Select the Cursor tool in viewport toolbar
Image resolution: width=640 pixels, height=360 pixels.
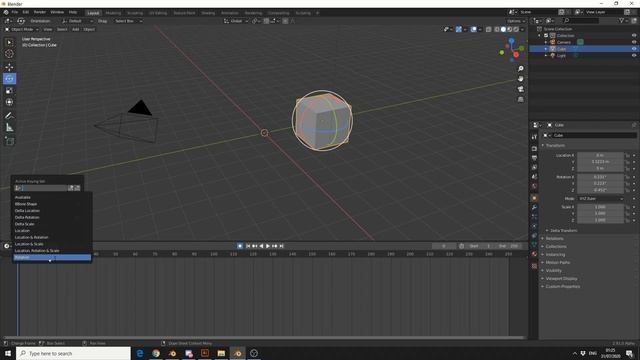pyautogui.click(x=9, y=54)
